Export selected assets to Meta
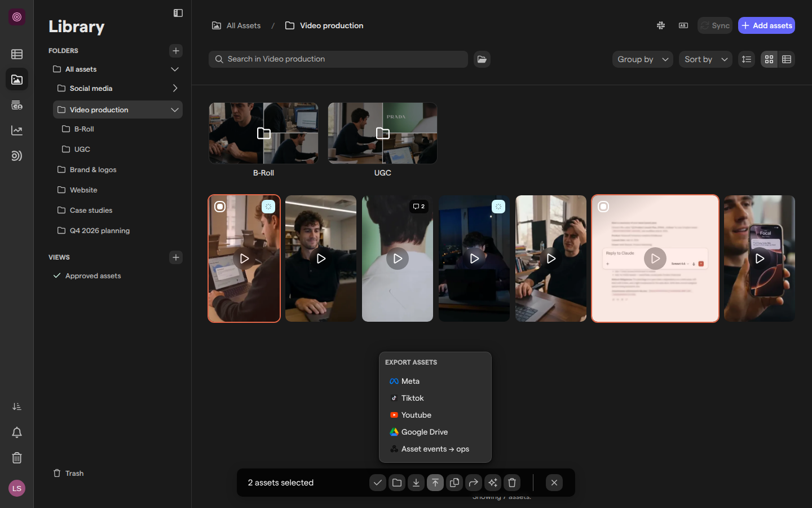This screenshot has height=508, width=812. pos(435,382)
